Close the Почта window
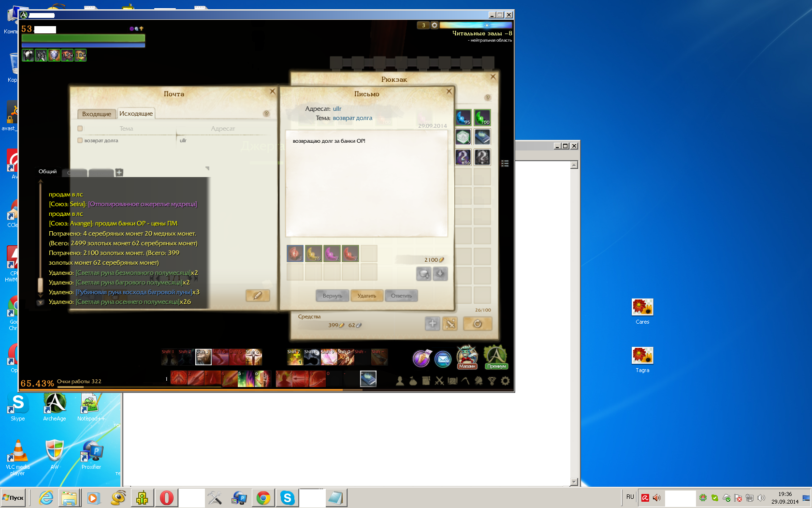Image resolution: width=812 pixels, height=508 pixels. [273, 91]
